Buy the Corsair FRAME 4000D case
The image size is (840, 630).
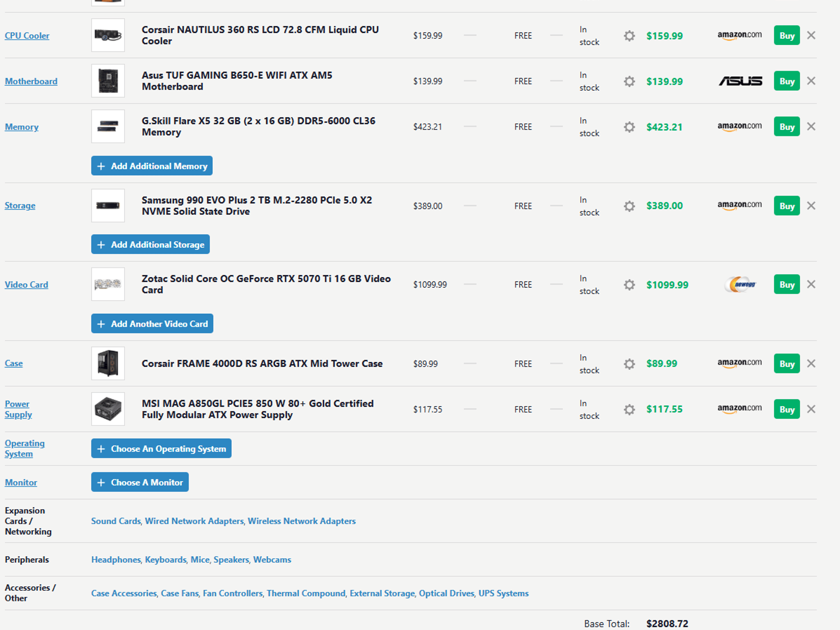tap(787, 364)
